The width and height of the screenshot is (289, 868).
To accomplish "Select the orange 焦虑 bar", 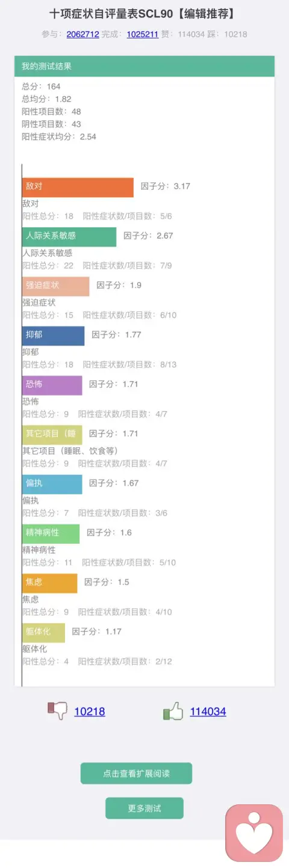I will point(49,583).
